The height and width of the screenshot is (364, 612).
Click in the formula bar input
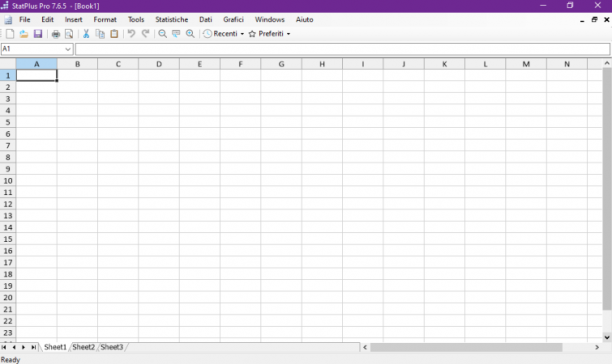click(x=342, y=49)
